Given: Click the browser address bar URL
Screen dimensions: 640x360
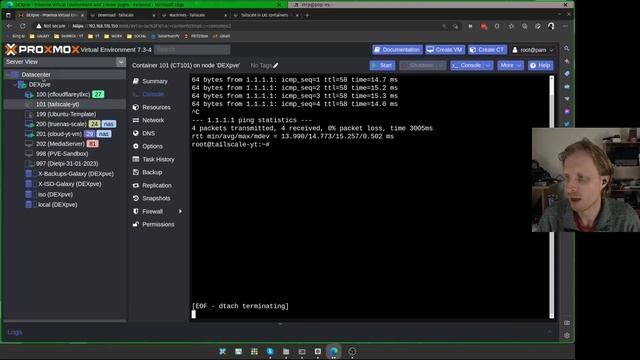Looking at the screenshot, I should click(x=151, y=26).
